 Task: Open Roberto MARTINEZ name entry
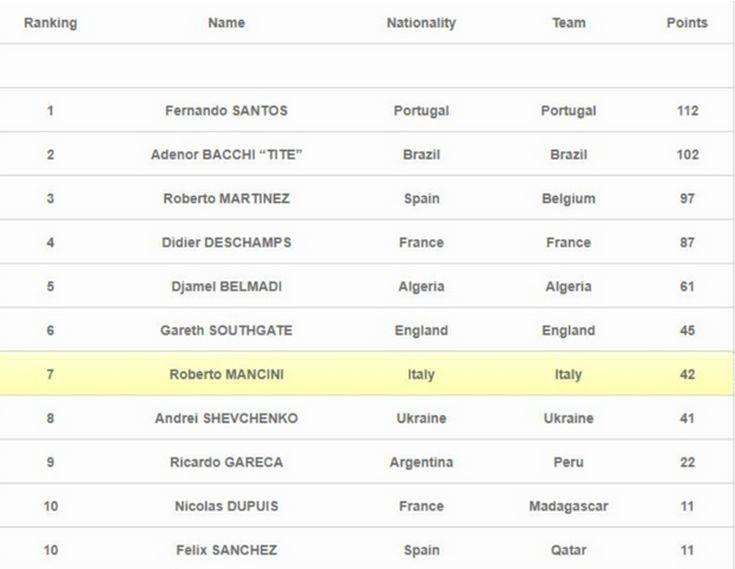pos(226,199)
